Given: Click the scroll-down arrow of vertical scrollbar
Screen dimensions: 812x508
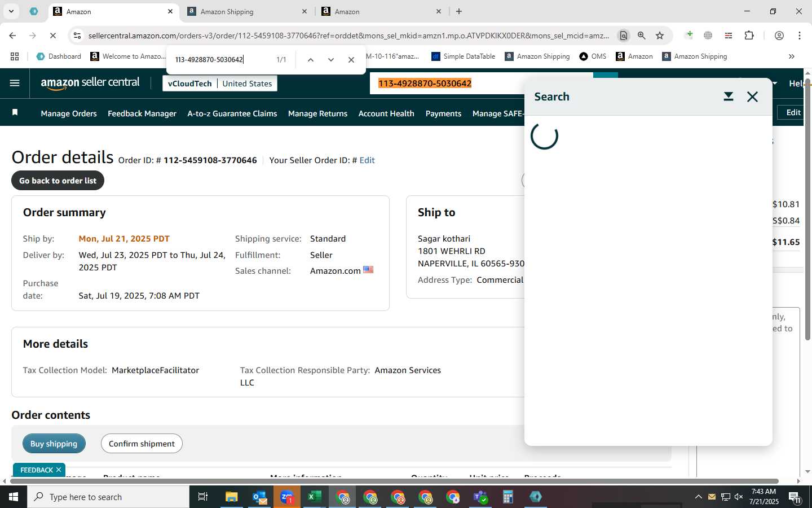Looking at the screenshot, I should point(807,471).
